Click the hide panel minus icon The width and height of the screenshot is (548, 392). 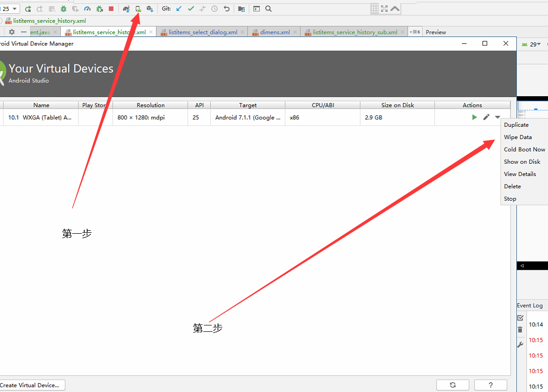pyautogui.click(x=23, y=32)
